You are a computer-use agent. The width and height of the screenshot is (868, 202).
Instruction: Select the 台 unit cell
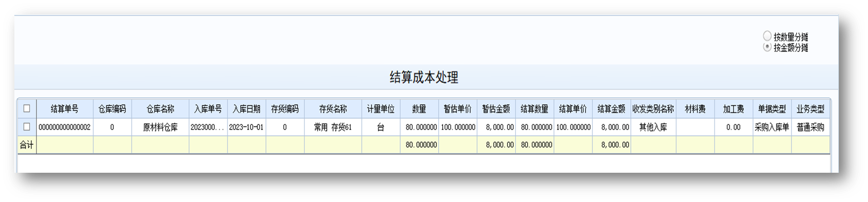point(381,127)
